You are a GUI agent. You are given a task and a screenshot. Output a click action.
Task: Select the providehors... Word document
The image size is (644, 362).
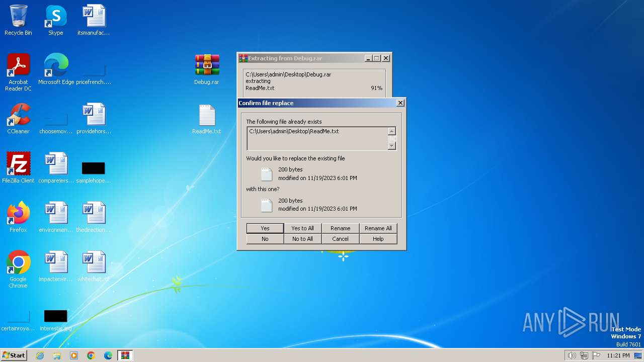tap(94, 119)
